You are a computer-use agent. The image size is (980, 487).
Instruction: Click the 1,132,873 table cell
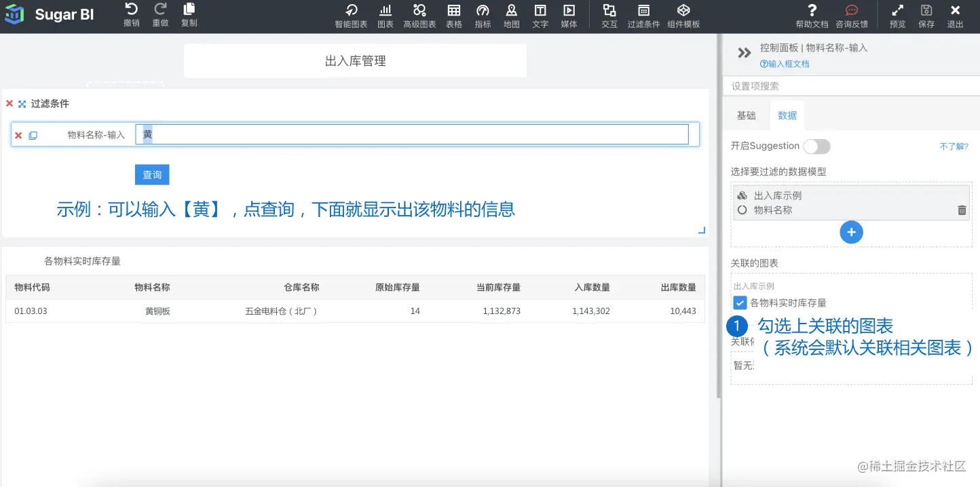(502, 311)
